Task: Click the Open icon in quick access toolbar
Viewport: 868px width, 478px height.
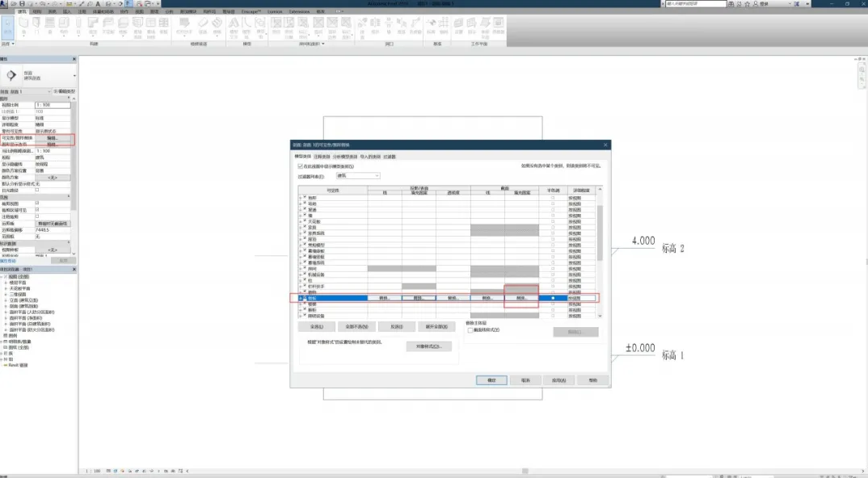Action: (13, 4)
